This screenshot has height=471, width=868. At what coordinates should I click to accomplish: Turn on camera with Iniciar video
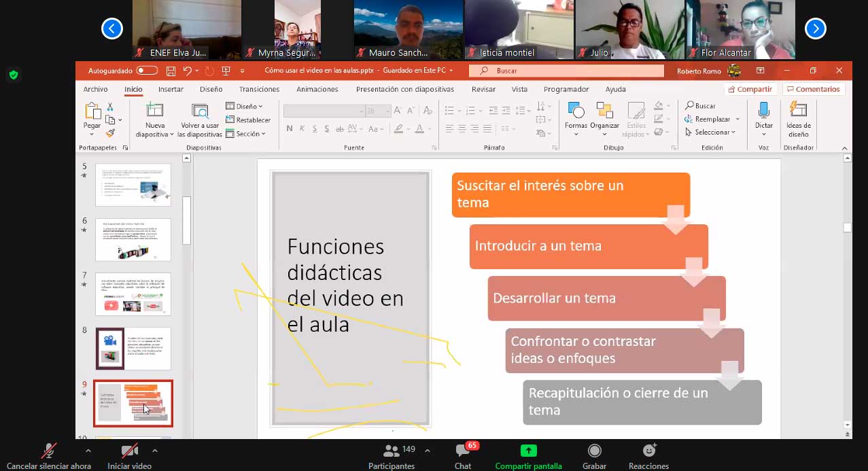coord(129,451)
